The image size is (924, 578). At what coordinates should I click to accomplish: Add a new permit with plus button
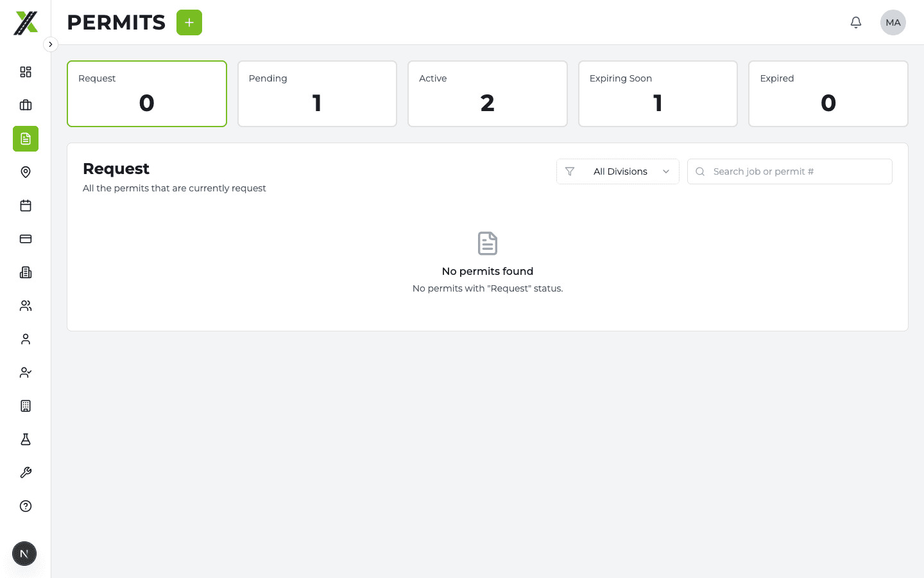[189, 22]
